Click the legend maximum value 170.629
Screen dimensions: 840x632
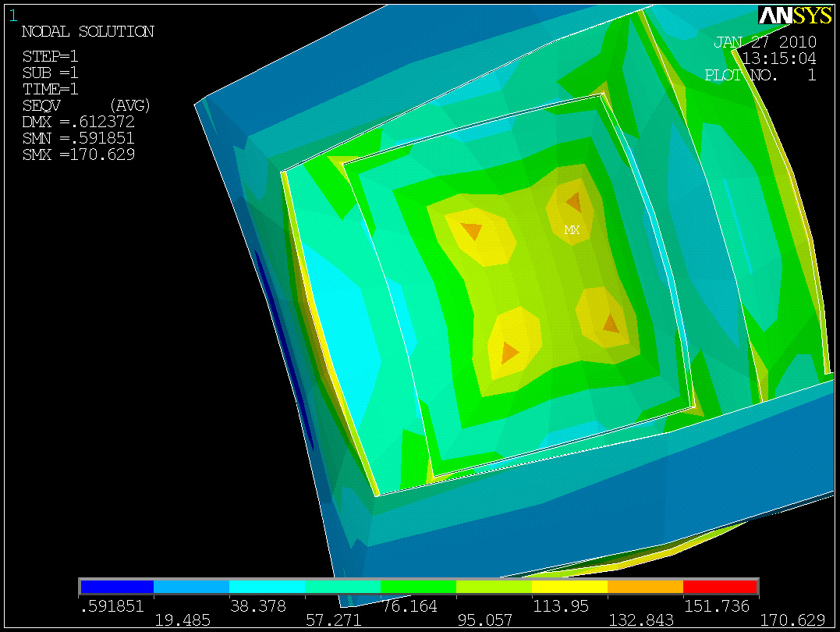click(x=792, y=620)
